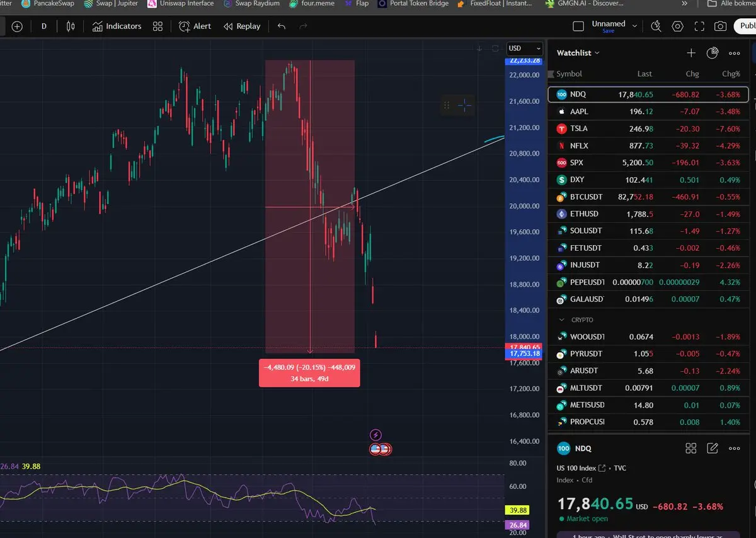
Task: Open the candlestick chart type selector
Action: [71, 26]
